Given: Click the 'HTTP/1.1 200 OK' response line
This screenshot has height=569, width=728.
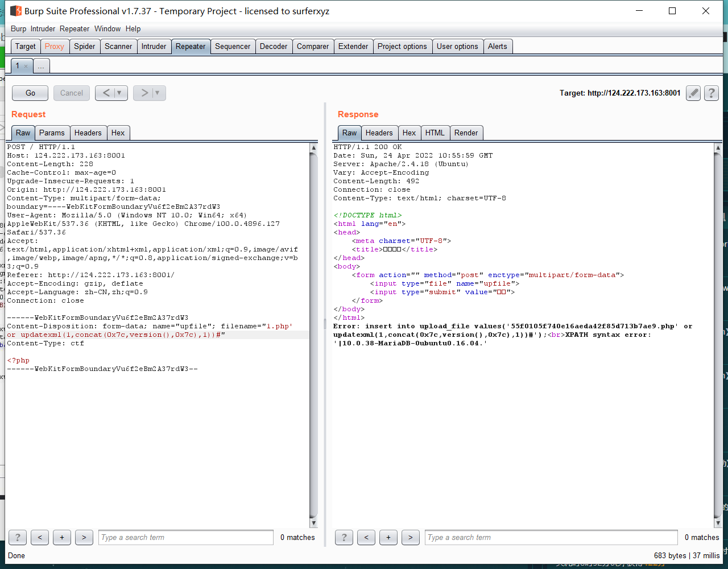Looking at the screenshot, I should click(x=367, y=147).
